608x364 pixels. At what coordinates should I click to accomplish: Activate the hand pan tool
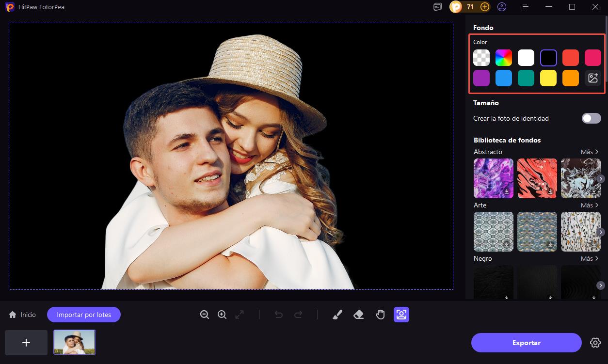[x=380, y=315]
